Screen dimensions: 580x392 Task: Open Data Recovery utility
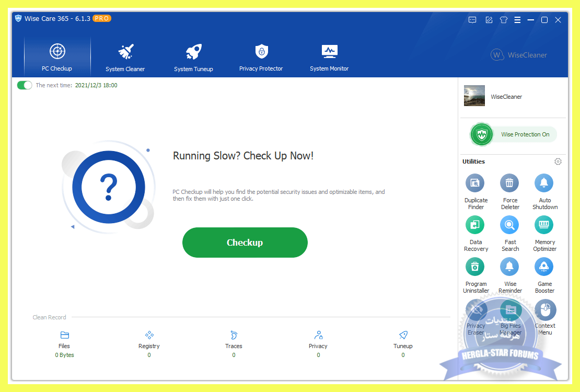(475, 233)
